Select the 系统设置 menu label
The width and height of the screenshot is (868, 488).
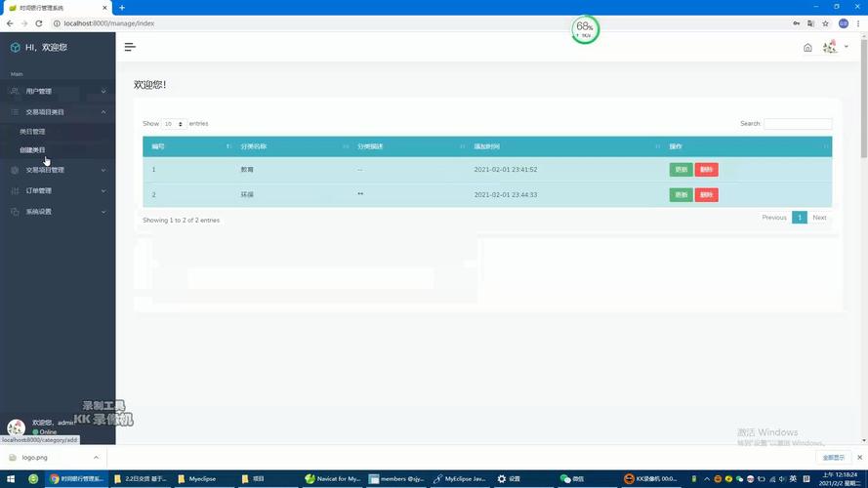click(x=39, y=212)
